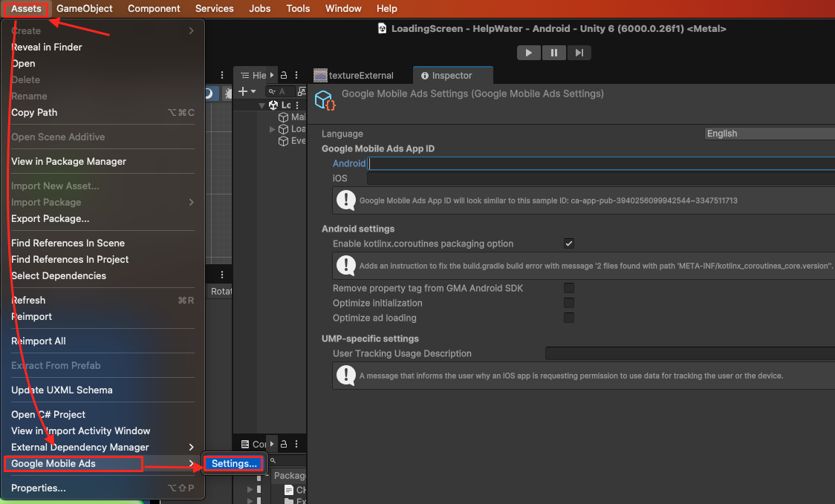
Task: Open the GameObject menu
Action: pyautogui.click(x=85, y=8)
